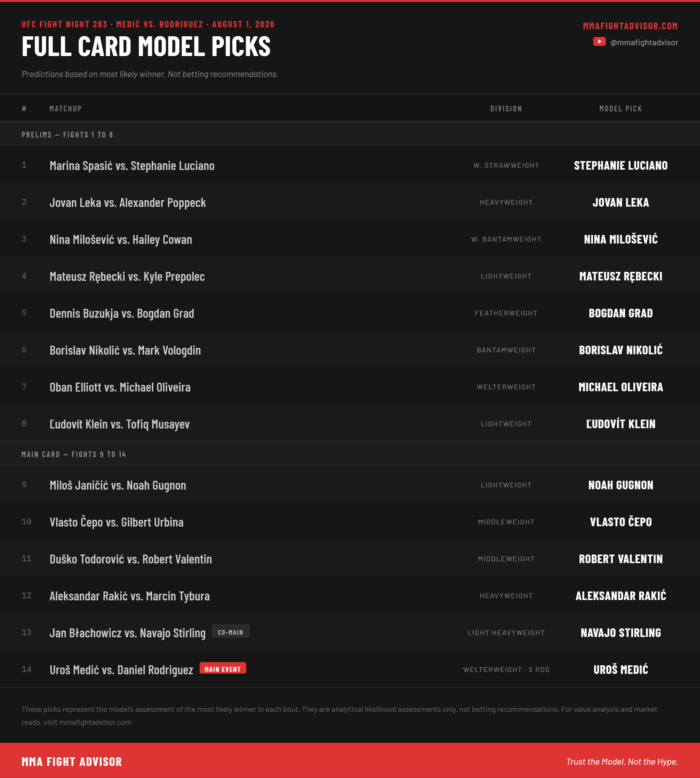
Task: Select the Marina Spasić vs. Stephanie Luciano matchup
Action: tap(132, 166)
